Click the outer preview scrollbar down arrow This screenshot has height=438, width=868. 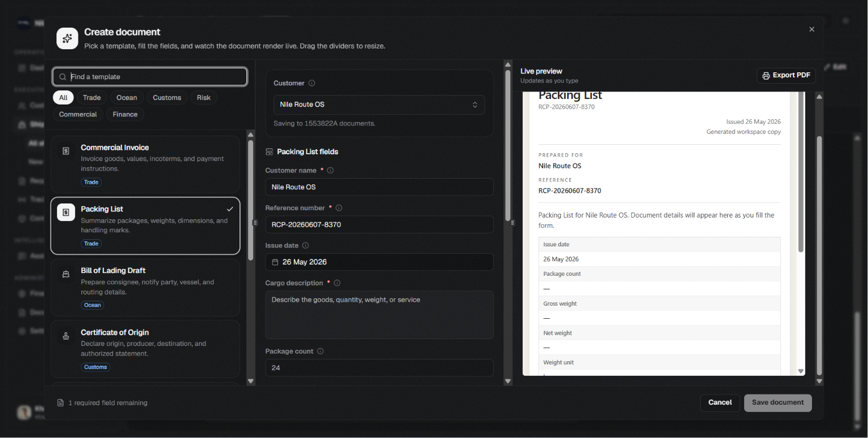coord(819,381)
